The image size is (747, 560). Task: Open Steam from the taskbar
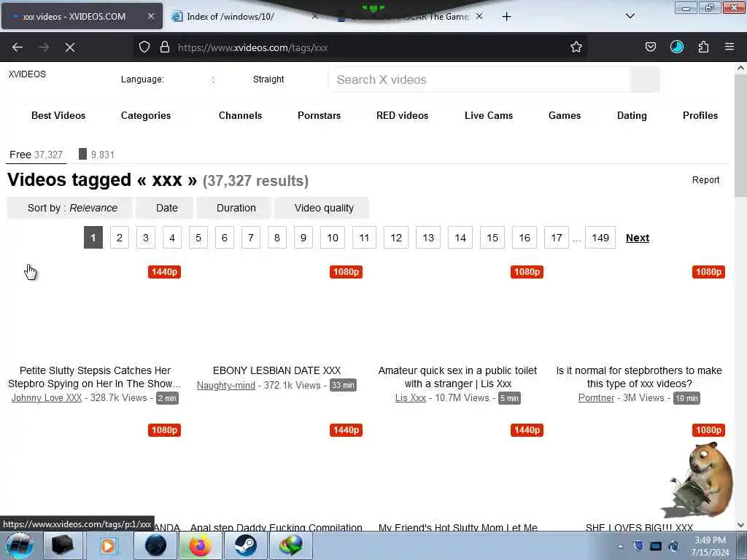tap(245, 545)
